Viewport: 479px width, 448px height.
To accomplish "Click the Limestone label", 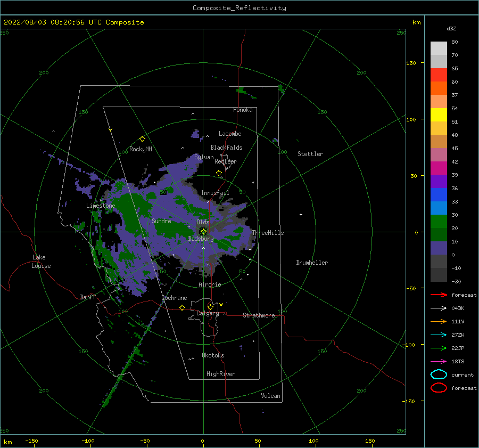I will pyautogui.click(x=101, y=206).
